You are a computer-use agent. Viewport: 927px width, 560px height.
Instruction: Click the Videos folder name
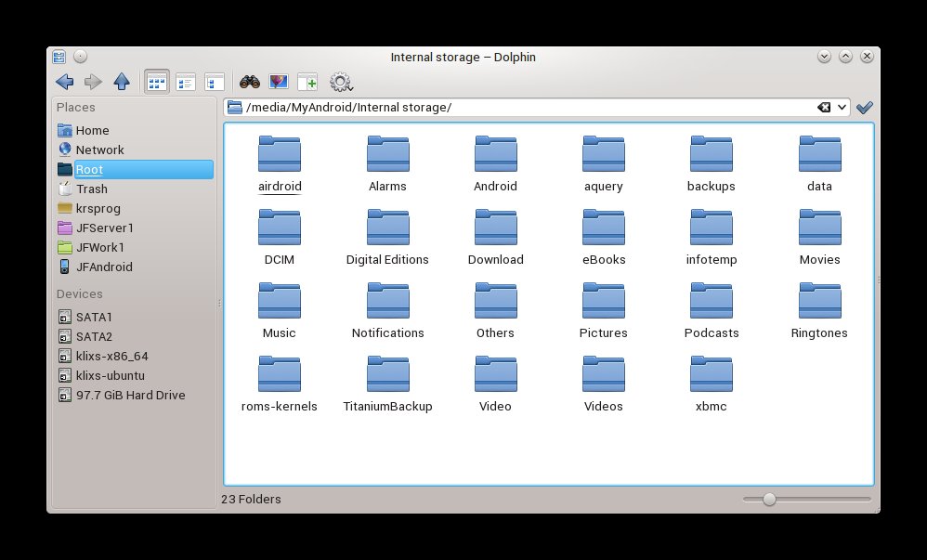click(x=604, y=406)
